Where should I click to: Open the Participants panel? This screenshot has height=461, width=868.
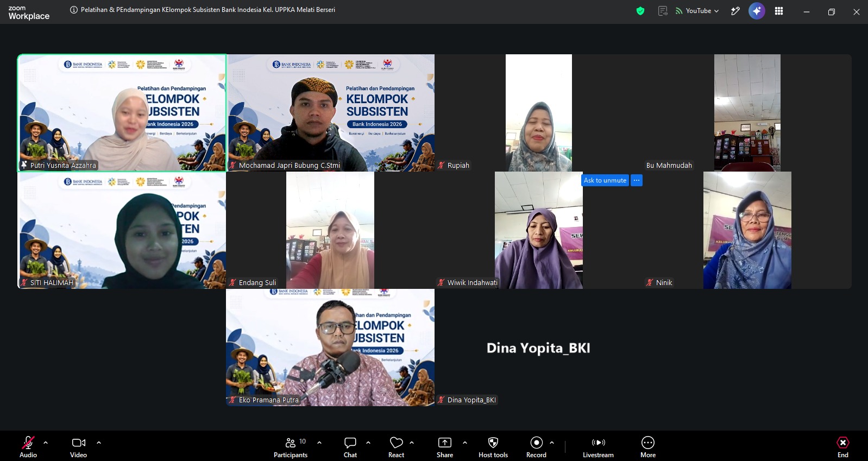(291, 447)
